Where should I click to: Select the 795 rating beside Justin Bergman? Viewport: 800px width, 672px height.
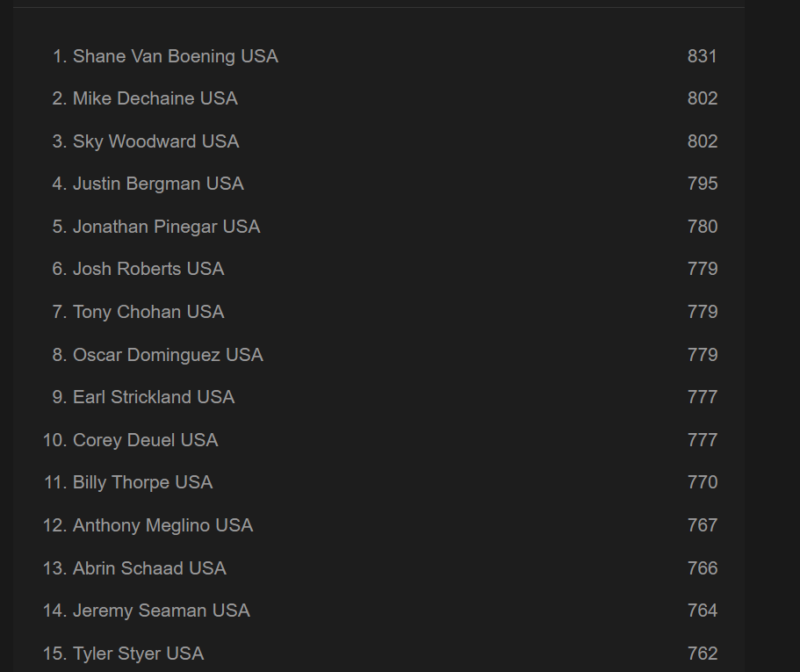pos(703,184)
